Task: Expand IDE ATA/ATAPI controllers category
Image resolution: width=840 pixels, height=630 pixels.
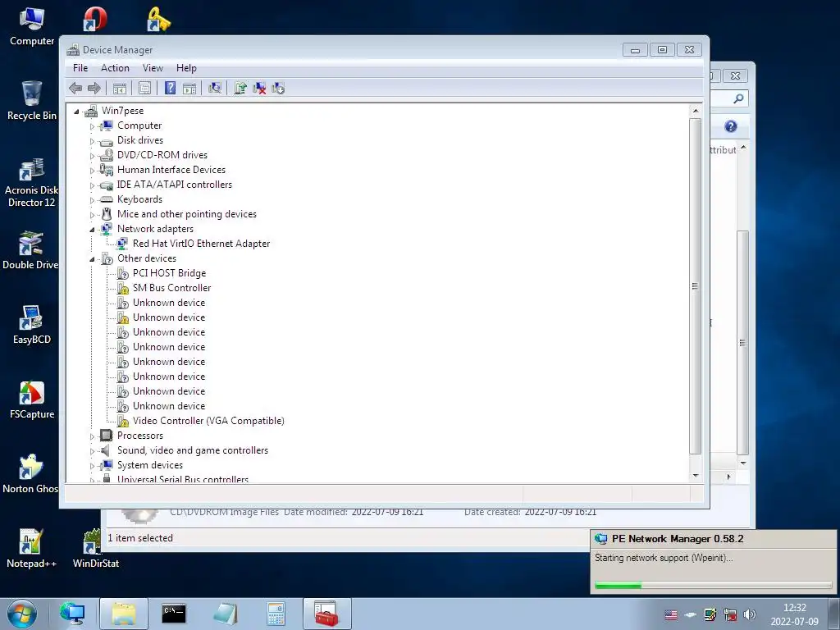Action: [x=92, y=185]
